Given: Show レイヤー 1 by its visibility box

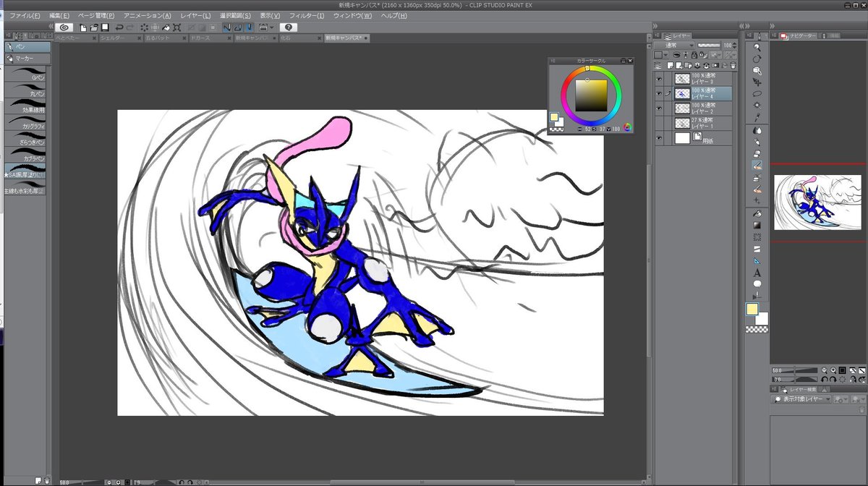Looking at the screenshot, I should pos(659,123).
